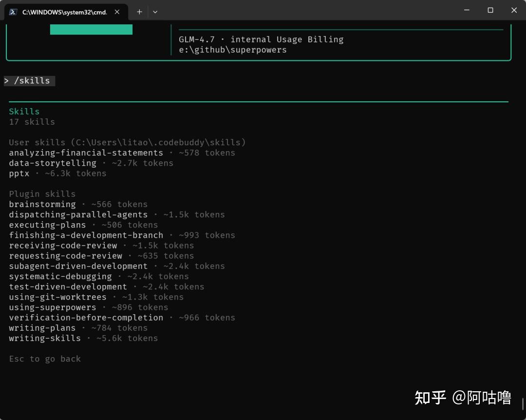Select requesting-code-review skill row
This screenshot has height=420, width=526.
coord(101,256)
